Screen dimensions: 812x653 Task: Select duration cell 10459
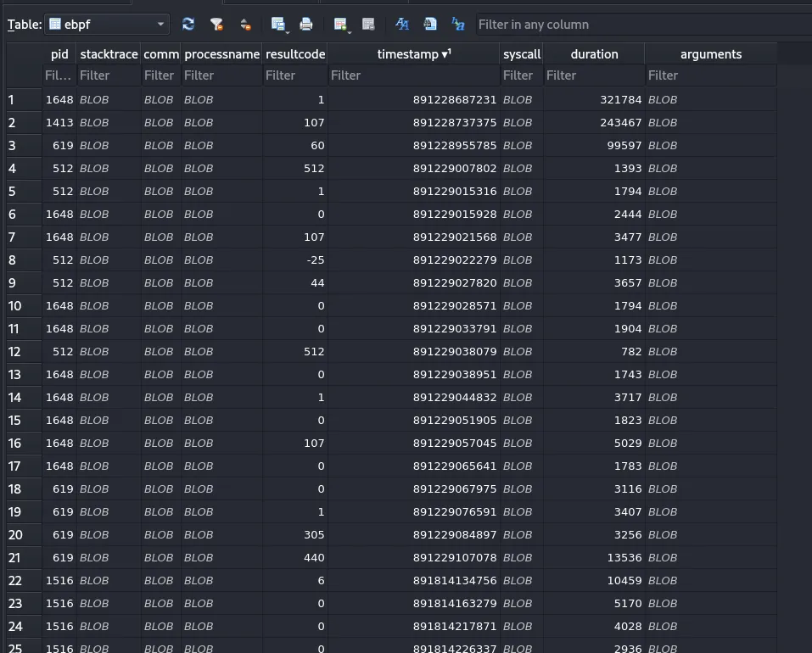point(594,581)
